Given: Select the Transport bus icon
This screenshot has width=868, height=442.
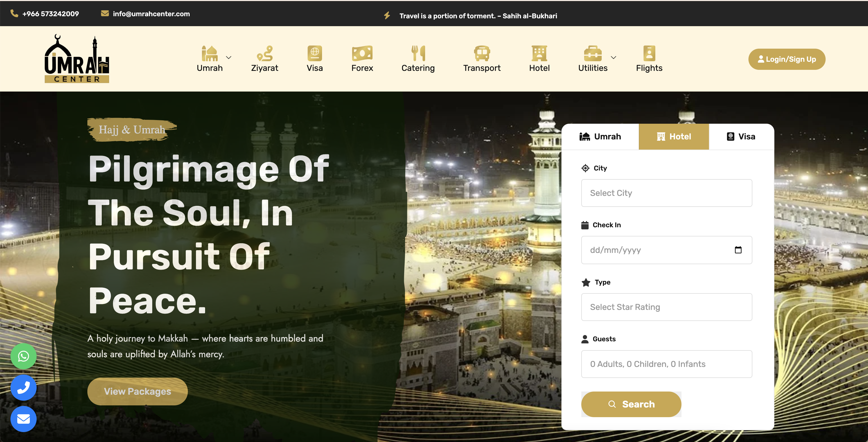Looking at the screenshot, I should tap(482, 53).
